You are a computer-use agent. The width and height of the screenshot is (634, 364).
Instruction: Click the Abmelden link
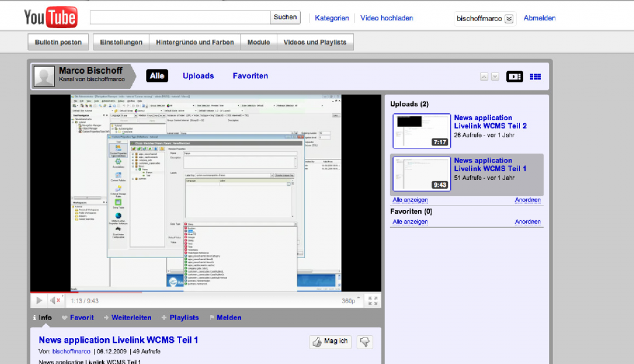coord(539,18)
